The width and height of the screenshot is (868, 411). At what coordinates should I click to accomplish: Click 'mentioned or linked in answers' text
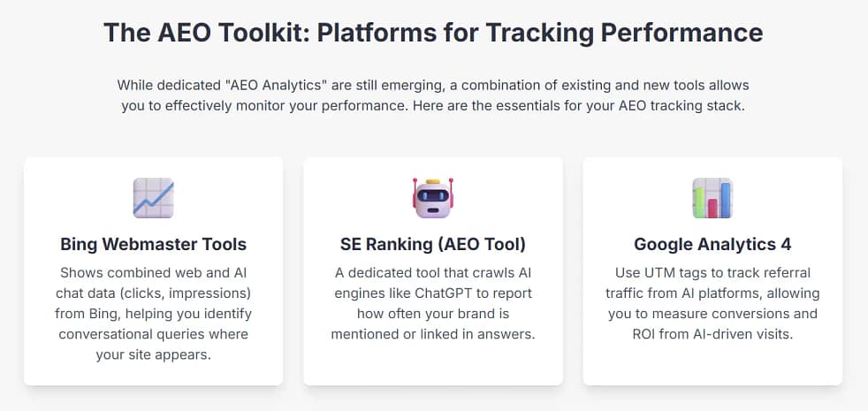point(432,334)
